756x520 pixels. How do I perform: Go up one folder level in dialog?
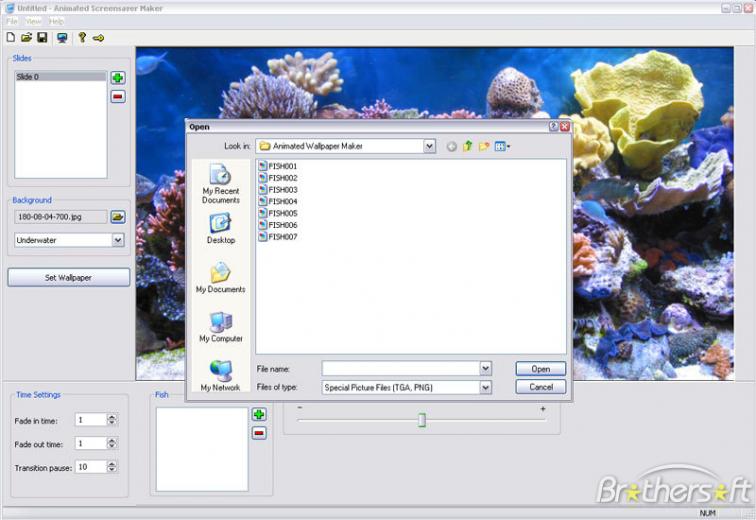(467, 146)
